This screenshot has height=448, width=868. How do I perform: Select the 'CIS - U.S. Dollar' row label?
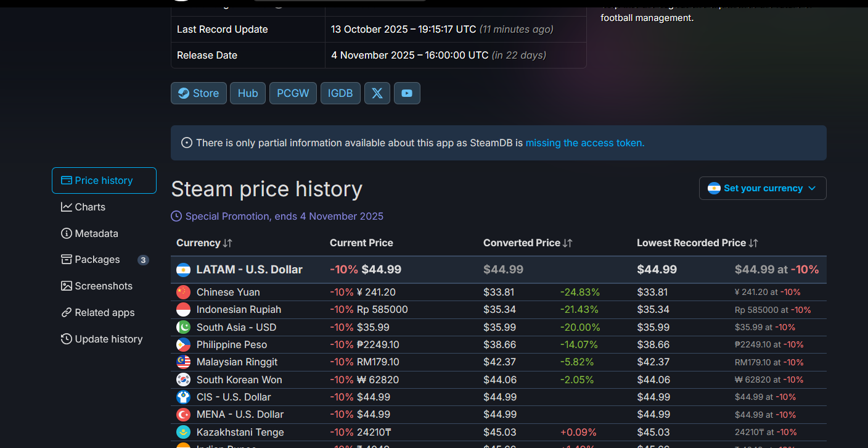[x=234, y=397]
